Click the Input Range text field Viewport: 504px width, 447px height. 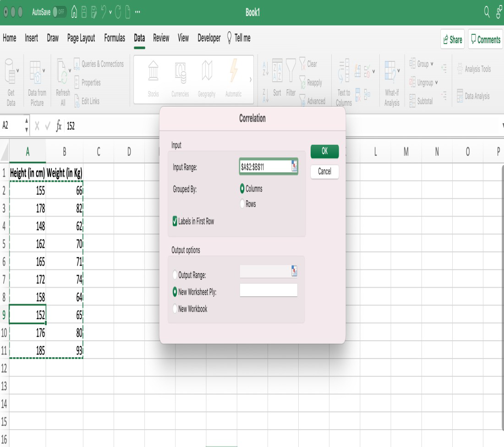coord(265,166)
